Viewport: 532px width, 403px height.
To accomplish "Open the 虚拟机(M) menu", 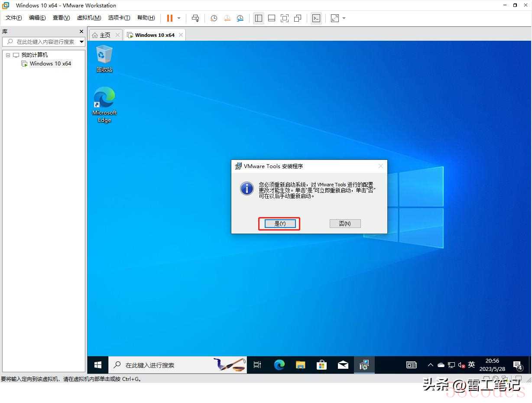I will tap(89, 18).
